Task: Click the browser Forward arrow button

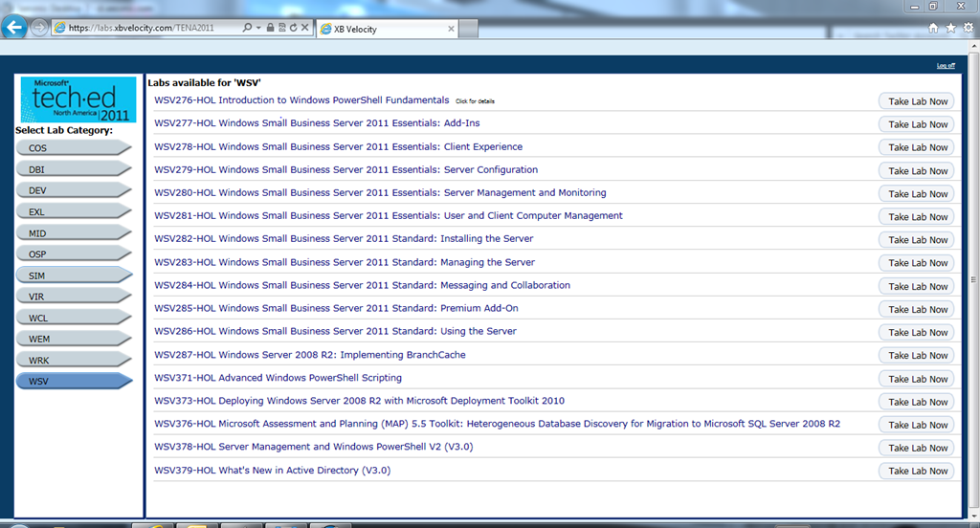Action: click(40, 28)
